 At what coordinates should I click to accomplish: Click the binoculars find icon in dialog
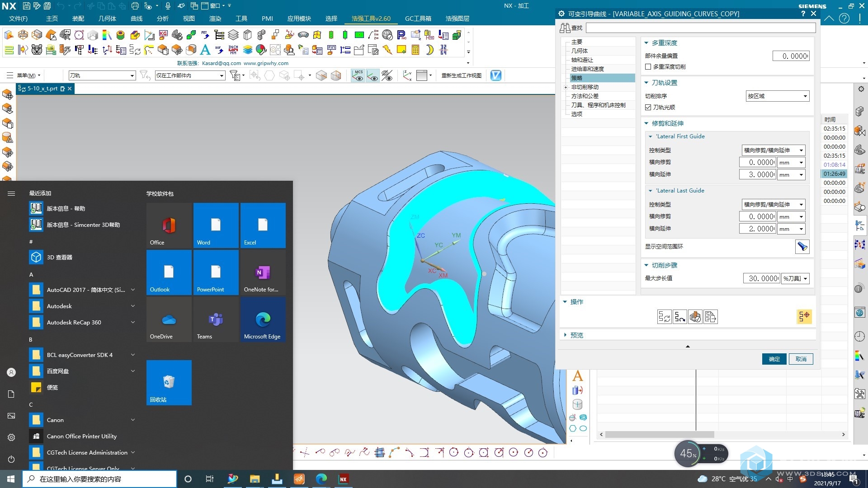pos(565,28)
